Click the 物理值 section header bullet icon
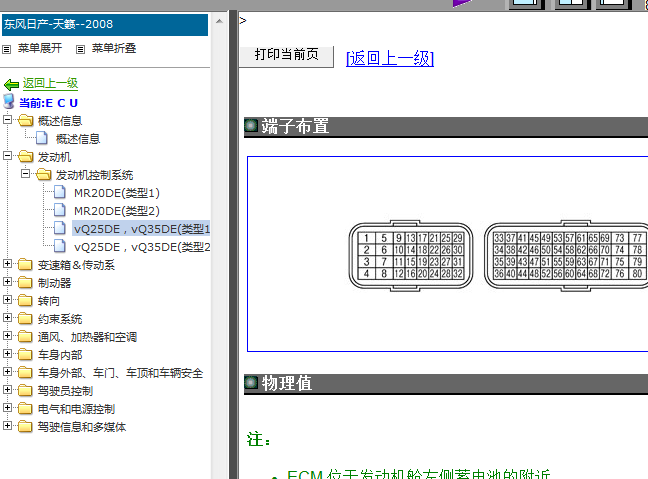The width and height of the screenshot is (648, 479). click(x=251, y=382)
